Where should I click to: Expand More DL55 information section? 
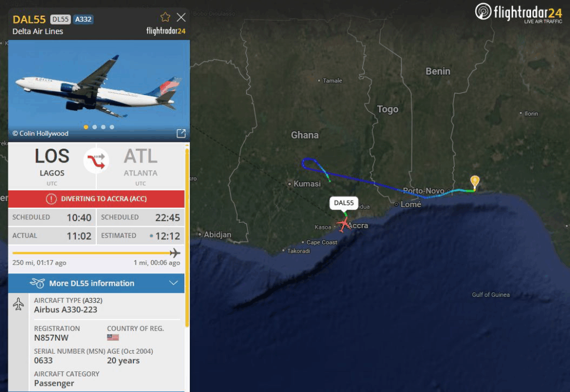pyautogui.click(x=96, y=283)
